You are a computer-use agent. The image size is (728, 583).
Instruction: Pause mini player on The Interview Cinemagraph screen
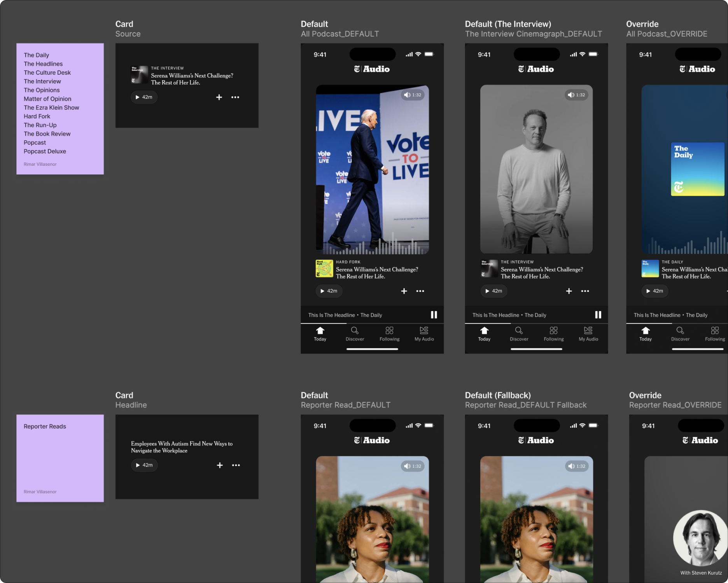598,315
